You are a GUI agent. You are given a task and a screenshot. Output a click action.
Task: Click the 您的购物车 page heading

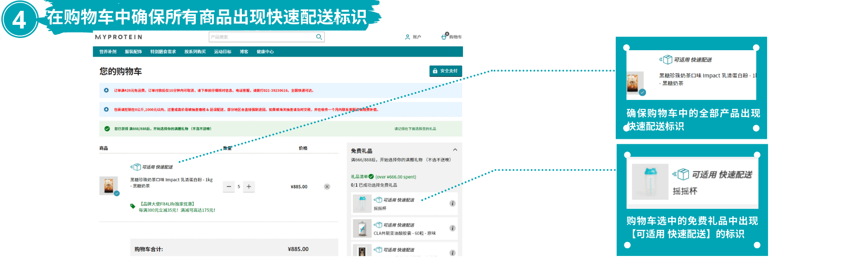coord(121,71)
